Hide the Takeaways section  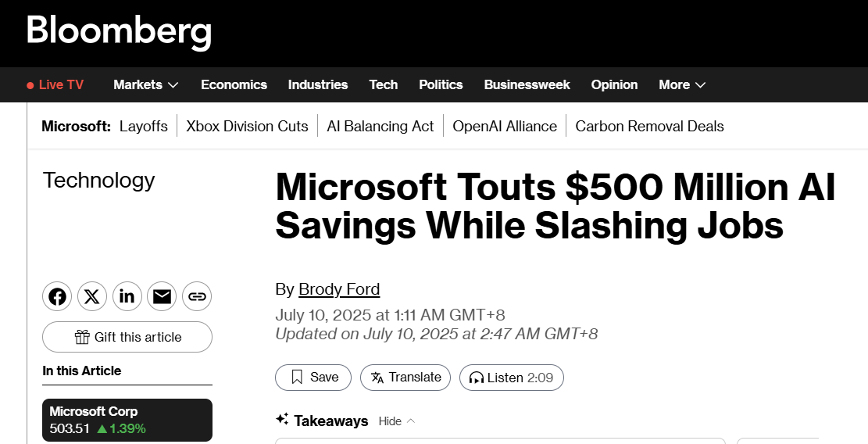pos(397,421)
